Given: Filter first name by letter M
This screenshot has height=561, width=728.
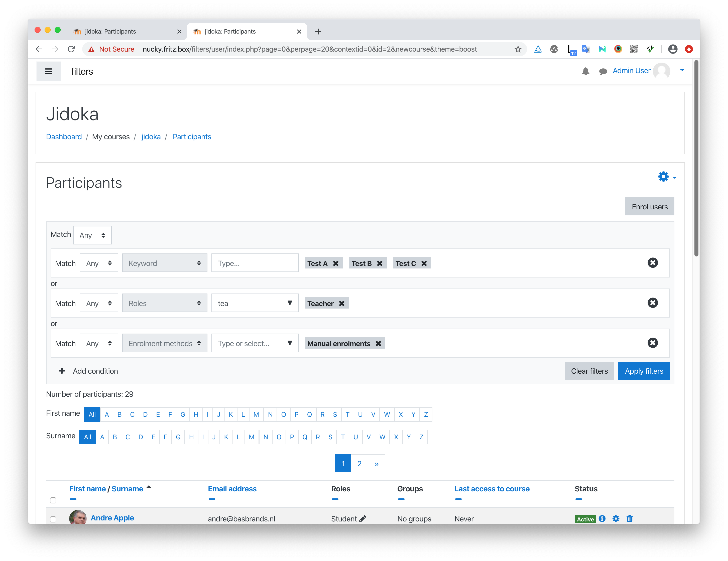Looking at the screenshot, I should 256,414.
